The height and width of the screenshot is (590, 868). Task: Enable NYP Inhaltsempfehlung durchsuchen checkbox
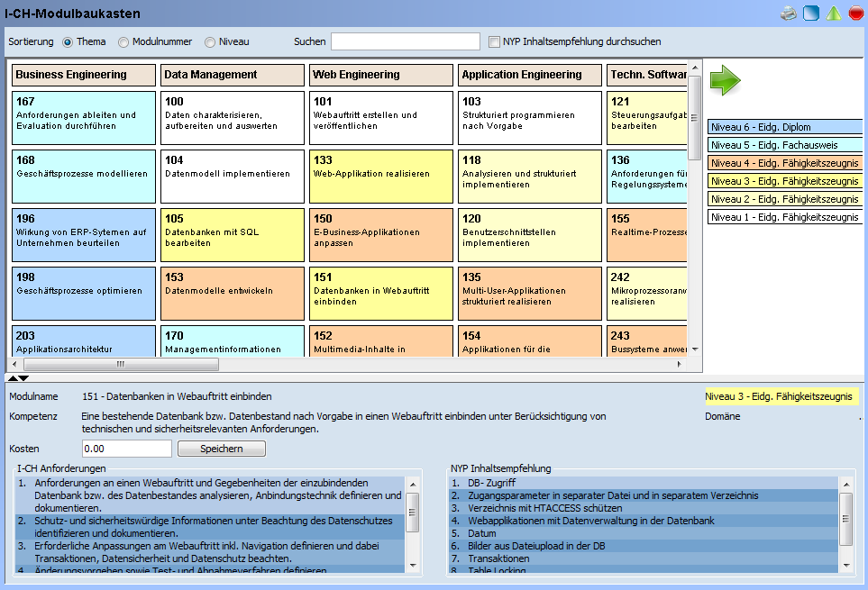click(494, 41)
